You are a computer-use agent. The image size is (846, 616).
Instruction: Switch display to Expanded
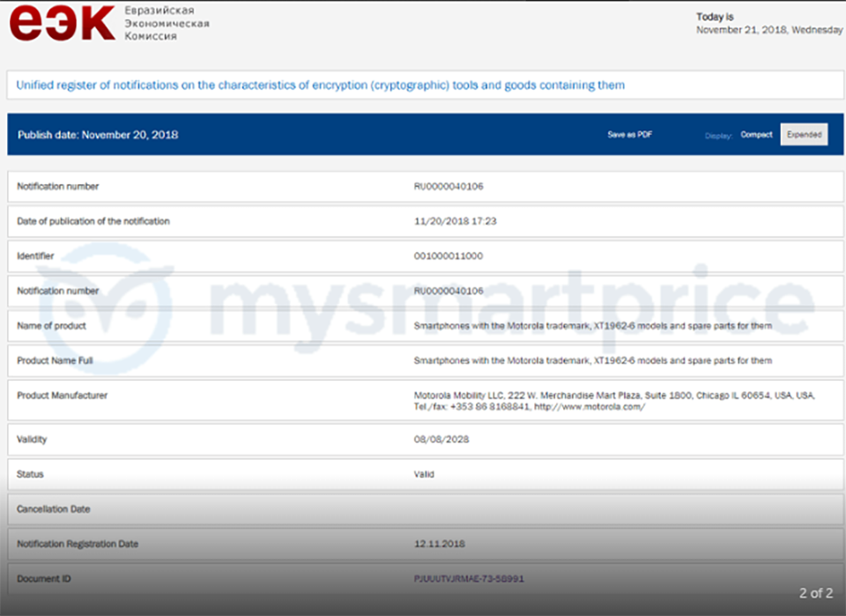tap(804, 135)
